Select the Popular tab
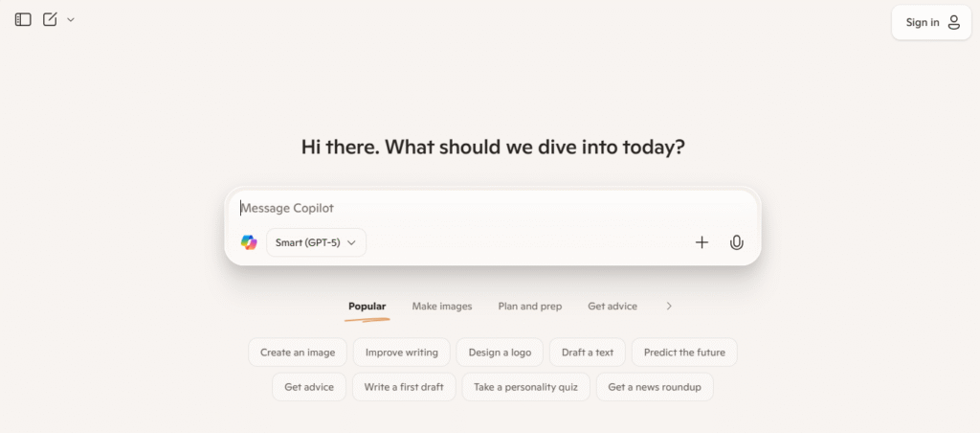Image resolution: width=980 pixels, height=433 pixels. click(367, 307)
